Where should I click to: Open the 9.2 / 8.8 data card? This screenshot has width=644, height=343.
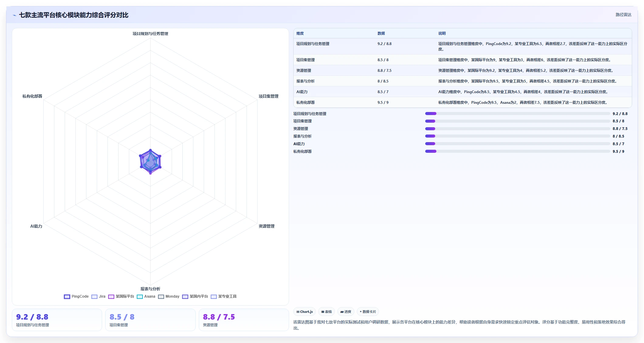pyautogui.click(x=57, y=320)
